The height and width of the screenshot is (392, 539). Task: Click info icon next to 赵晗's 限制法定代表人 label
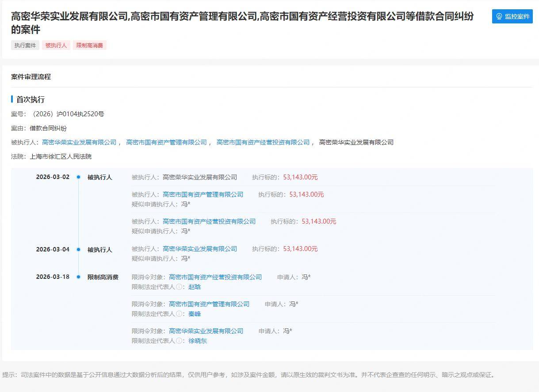(179, 287)
